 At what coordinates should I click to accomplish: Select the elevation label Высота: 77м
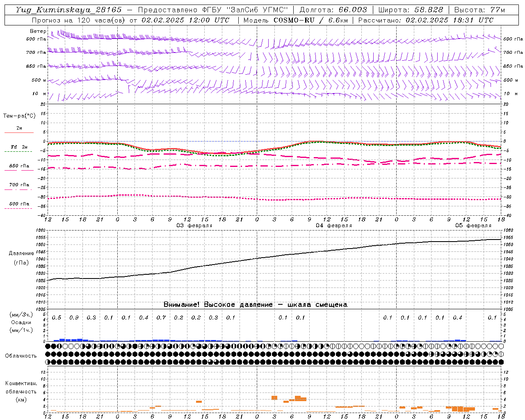point(479,10)
